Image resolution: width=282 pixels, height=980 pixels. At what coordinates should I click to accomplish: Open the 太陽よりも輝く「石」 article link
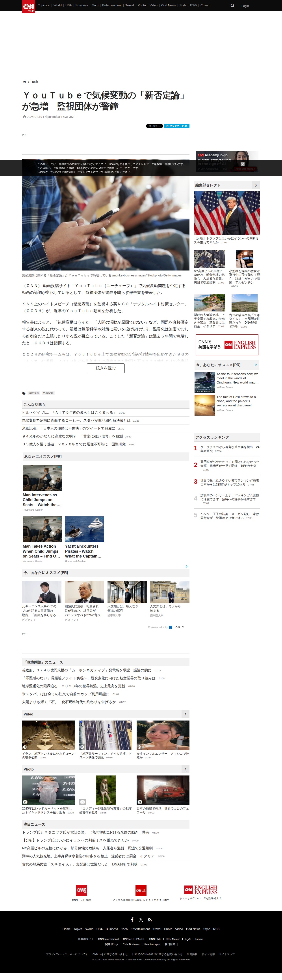coord(69,702)
